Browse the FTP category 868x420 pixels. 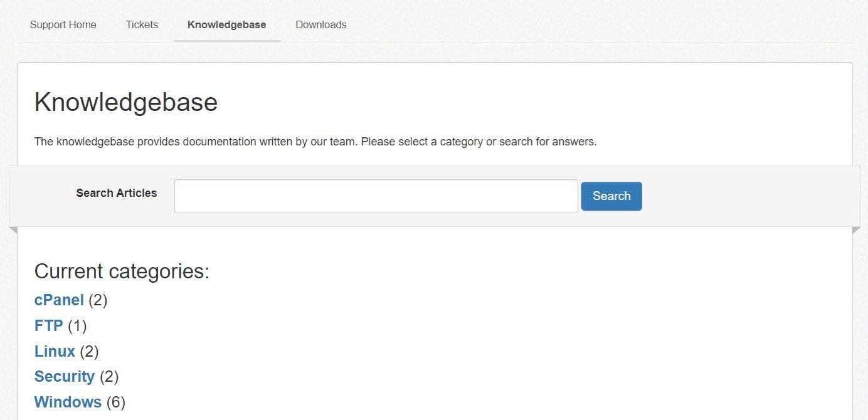49,326
